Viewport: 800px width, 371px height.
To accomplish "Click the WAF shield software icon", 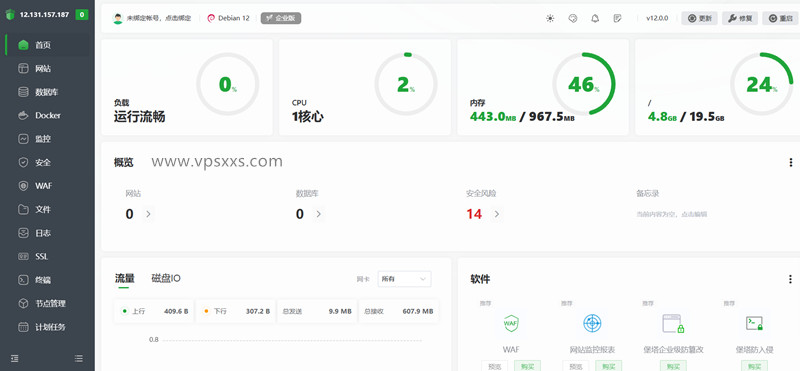I will (x=511, y=323).
